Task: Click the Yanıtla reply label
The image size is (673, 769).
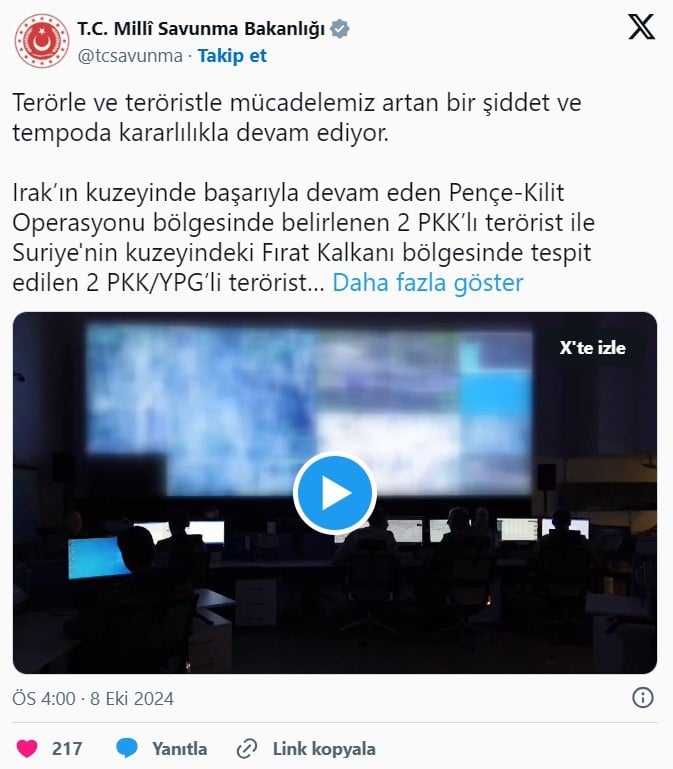Action: (180, 749)
